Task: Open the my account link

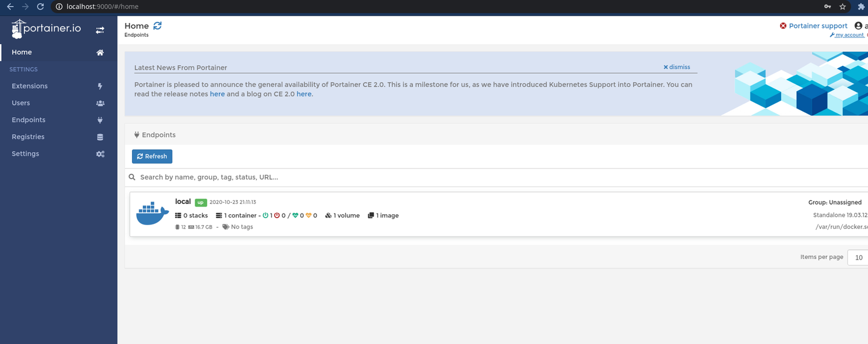Action: point(849,35)
